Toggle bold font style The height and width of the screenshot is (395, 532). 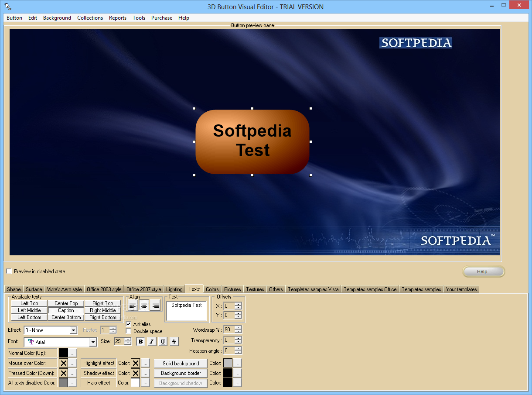click(140, 342)
